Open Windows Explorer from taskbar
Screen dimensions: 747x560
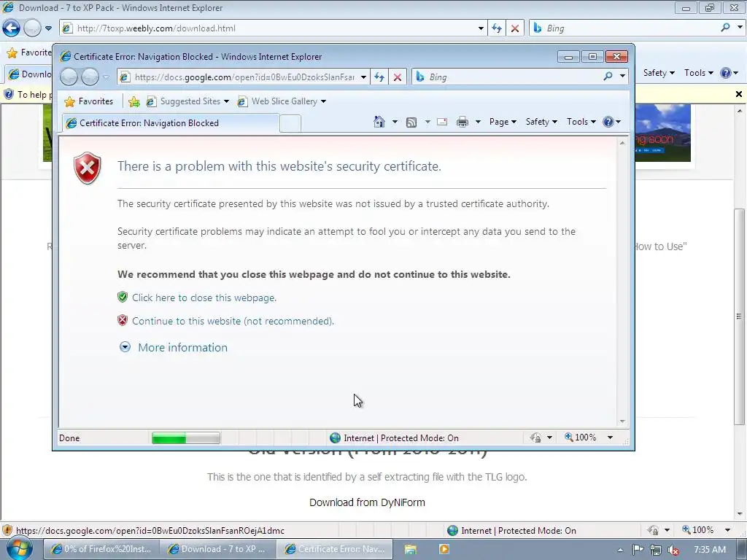(410, 549)
